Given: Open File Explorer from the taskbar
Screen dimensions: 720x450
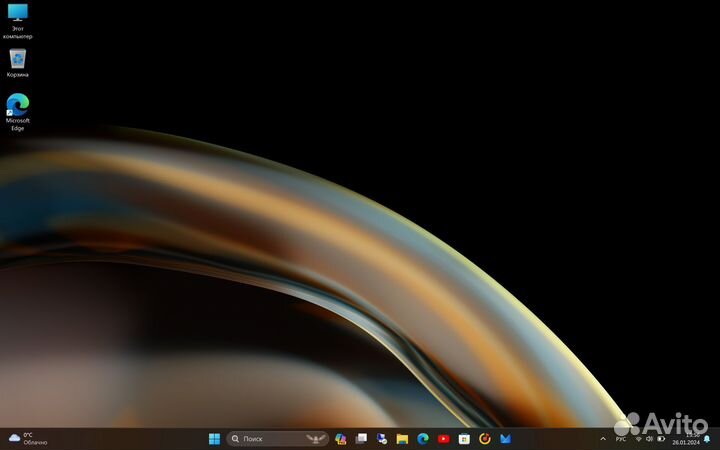Looking at the screenshot, I should click(x=402, y=438).
